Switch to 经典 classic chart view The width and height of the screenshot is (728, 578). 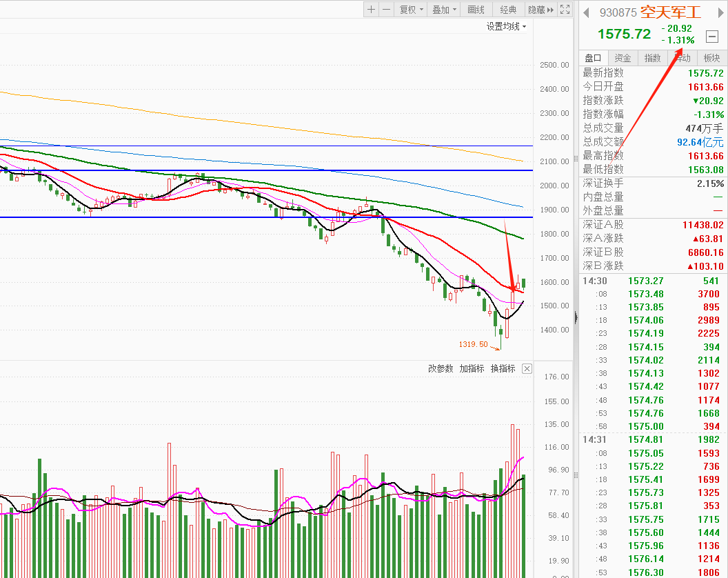[x=508, y=10]
